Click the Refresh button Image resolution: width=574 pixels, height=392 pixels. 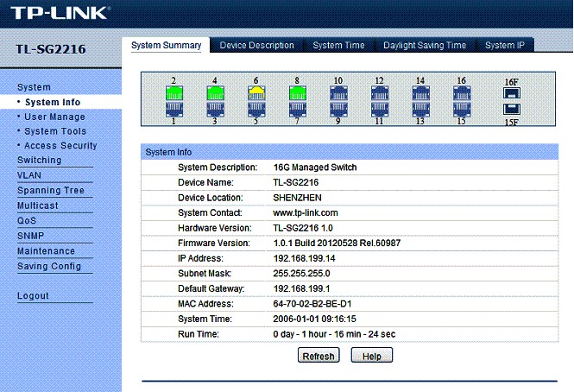[319, 356]
